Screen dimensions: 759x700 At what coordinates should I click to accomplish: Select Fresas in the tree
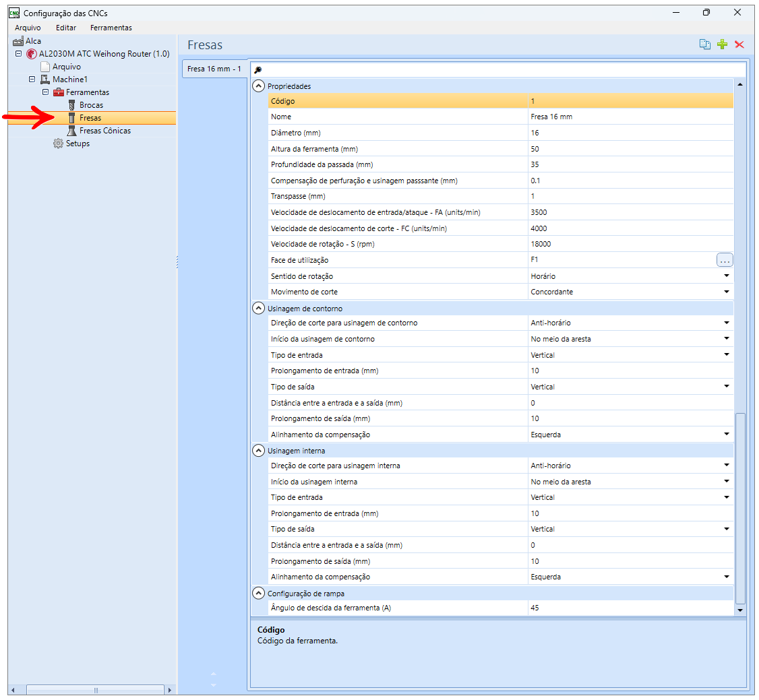click(x=90, y=117)
